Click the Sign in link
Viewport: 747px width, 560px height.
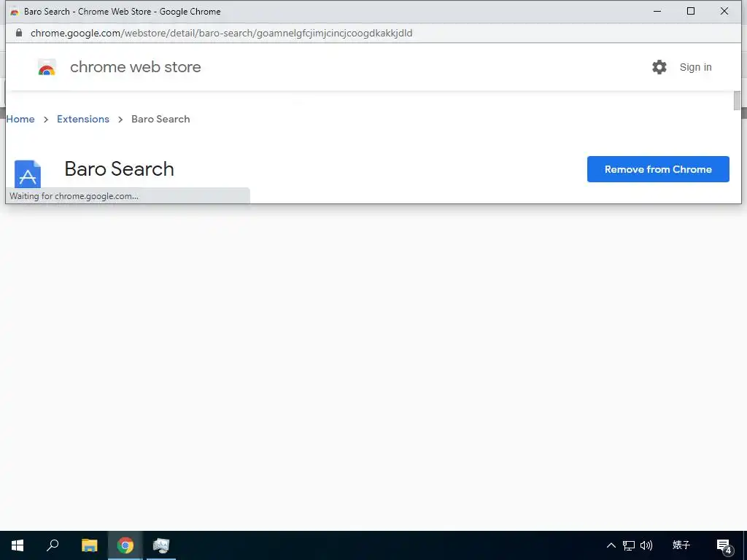pos(695,67)
